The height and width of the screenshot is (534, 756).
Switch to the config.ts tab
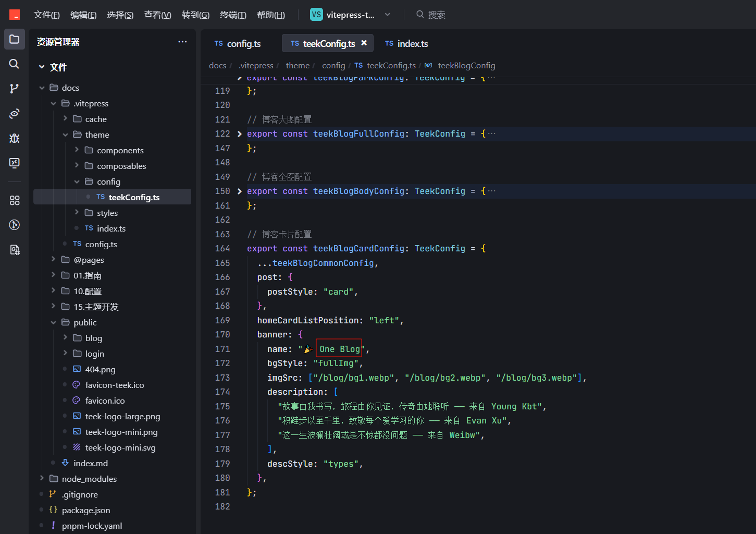pyautogui.click(x=238, y=43)
